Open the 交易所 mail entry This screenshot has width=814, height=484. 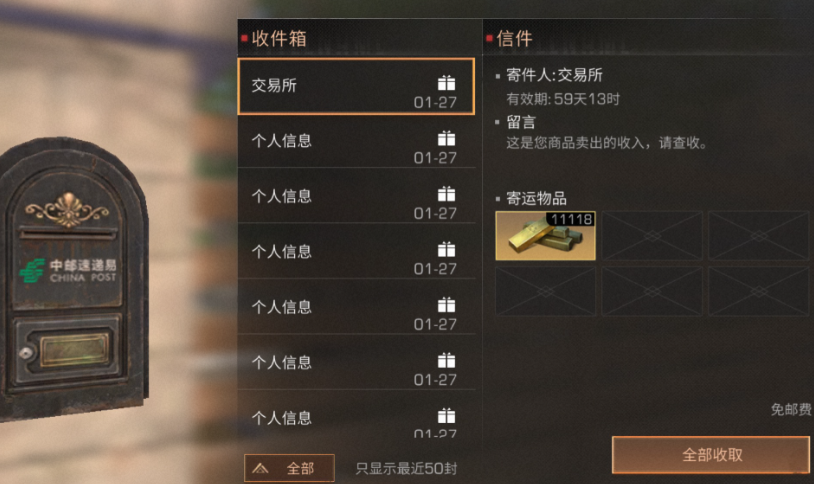356,86
